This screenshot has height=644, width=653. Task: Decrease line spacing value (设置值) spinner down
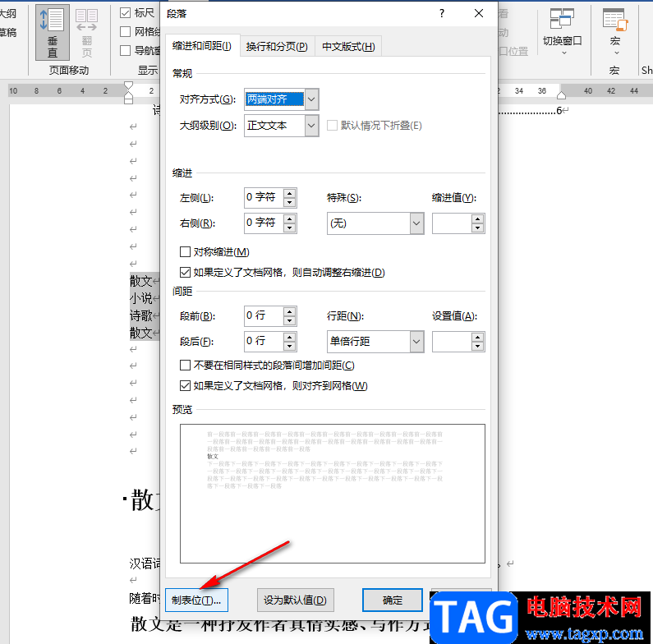(478, 346)
